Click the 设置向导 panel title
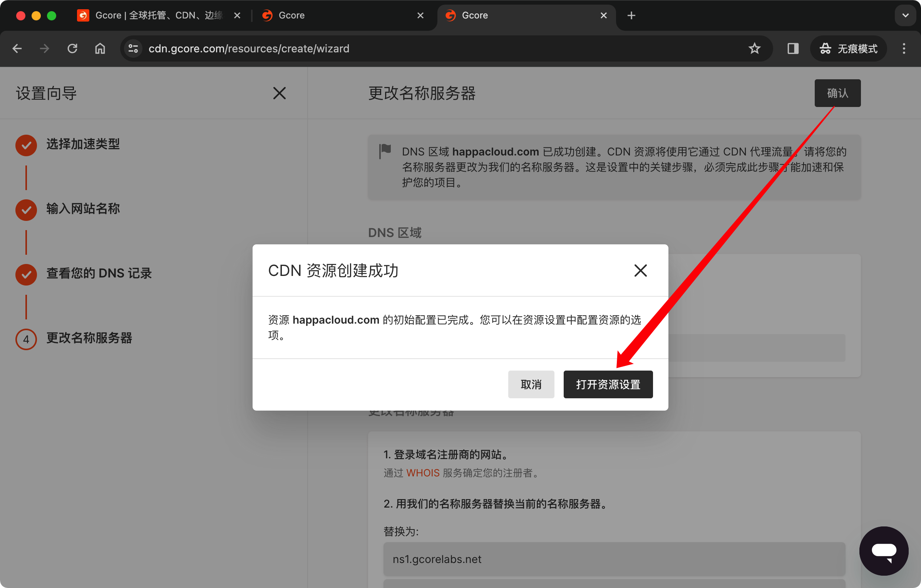 click(x=46, y=93)
